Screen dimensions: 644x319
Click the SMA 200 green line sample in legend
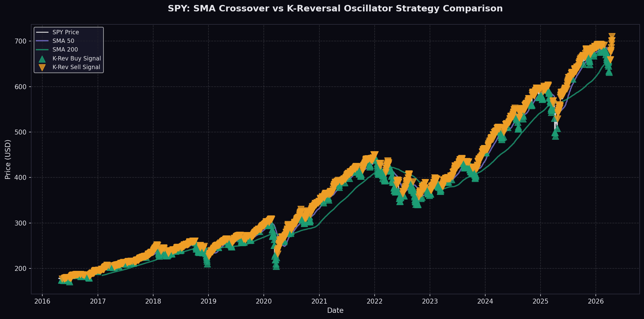tap(42, 49)
